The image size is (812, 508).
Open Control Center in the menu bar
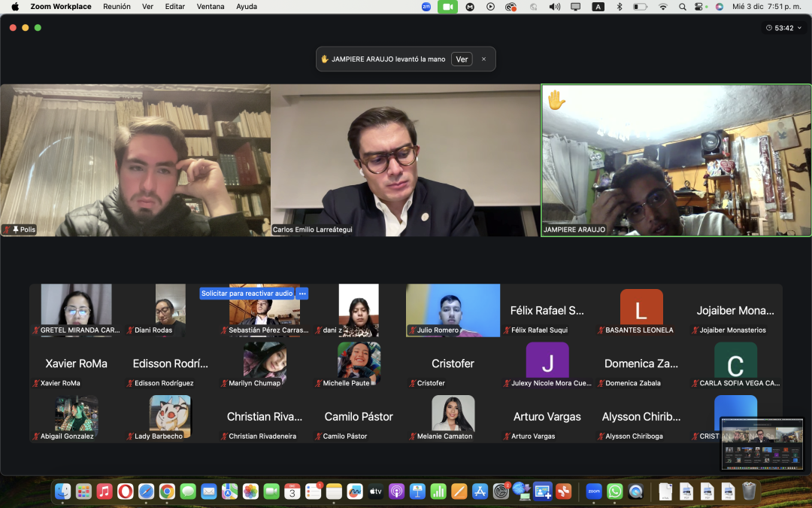pos(701,7)
